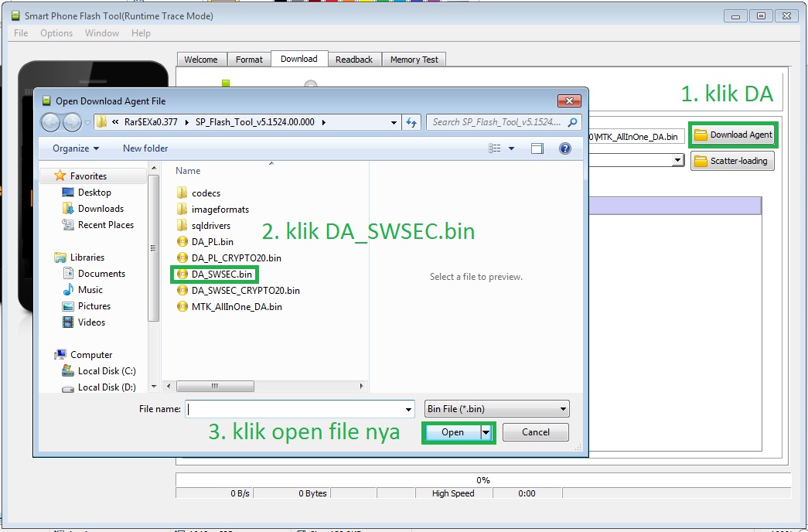The width and height of the screenshot is (808, 532).
Task: Click sidebar scrollbar down arrow
Action: coord(154,386)
